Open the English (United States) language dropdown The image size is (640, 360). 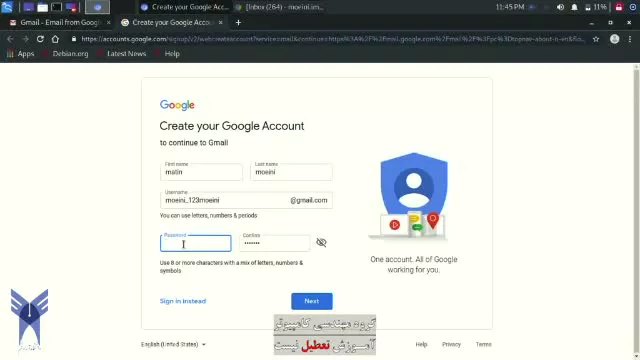[x=173, y=344]
